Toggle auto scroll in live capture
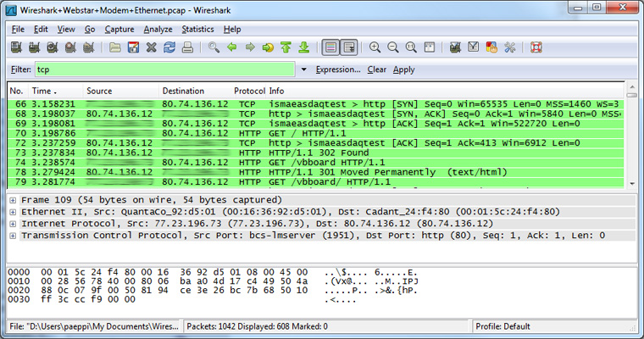Viewport: 644px width, 339px height. (x=348, y=47)
